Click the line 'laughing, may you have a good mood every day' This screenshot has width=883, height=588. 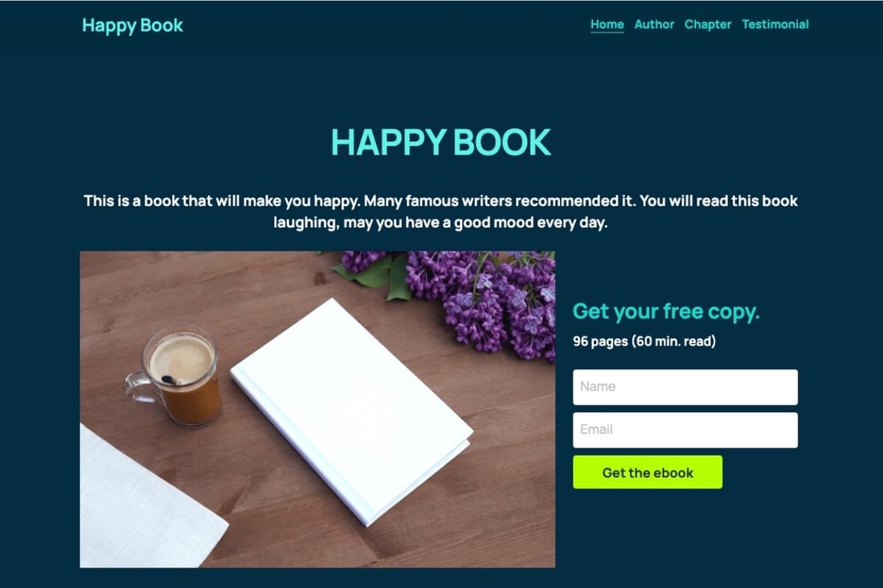(440, 222)
